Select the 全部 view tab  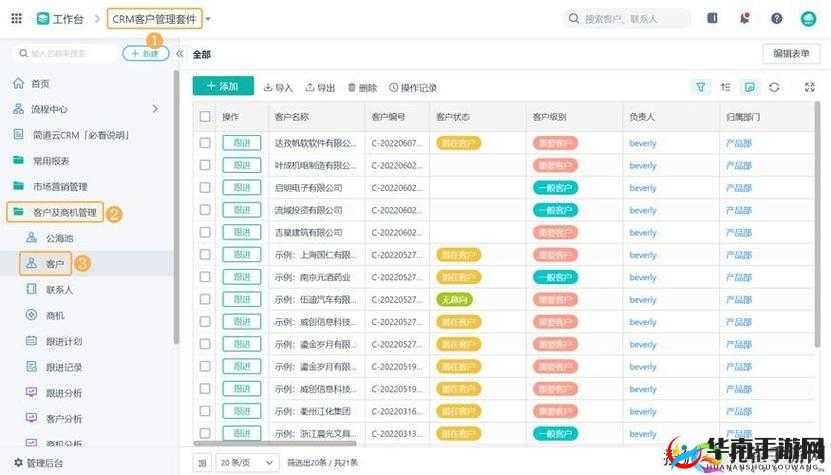pos(201,54)
